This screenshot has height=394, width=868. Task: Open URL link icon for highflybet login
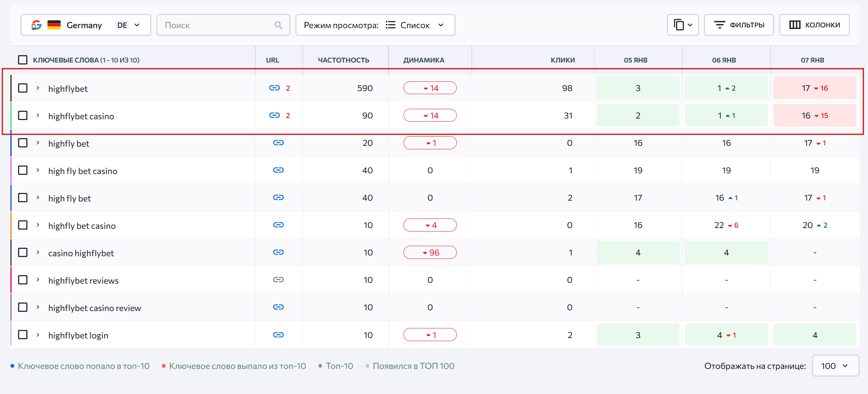click(x=278, y=335)
